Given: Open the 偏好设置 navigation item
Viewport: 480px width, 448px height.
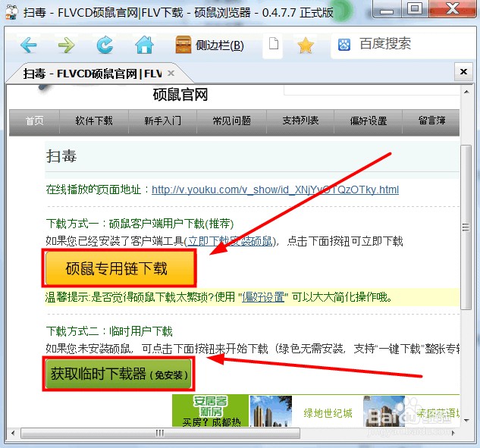Looking at the screenshot, I should click(x=369, y=121).
